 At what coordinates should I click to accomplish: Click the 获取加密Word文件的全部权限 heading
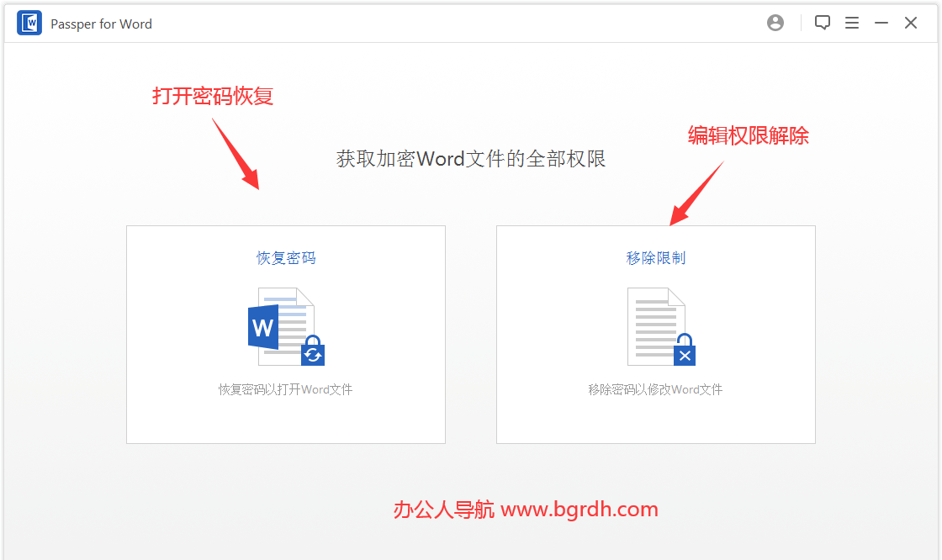471,159
